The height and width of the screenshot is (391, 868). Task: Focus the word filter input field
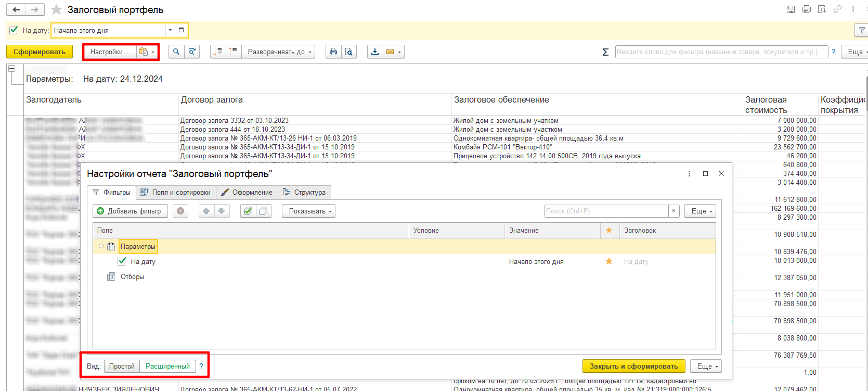(722, 52)
